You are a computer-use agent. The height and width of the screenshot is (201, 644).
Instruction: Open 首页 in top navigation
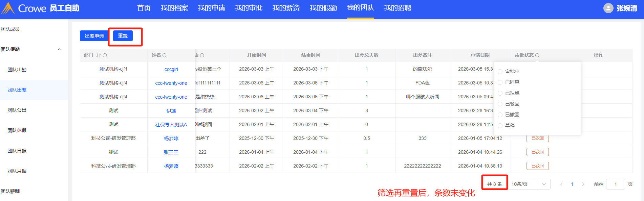point(144,8)
